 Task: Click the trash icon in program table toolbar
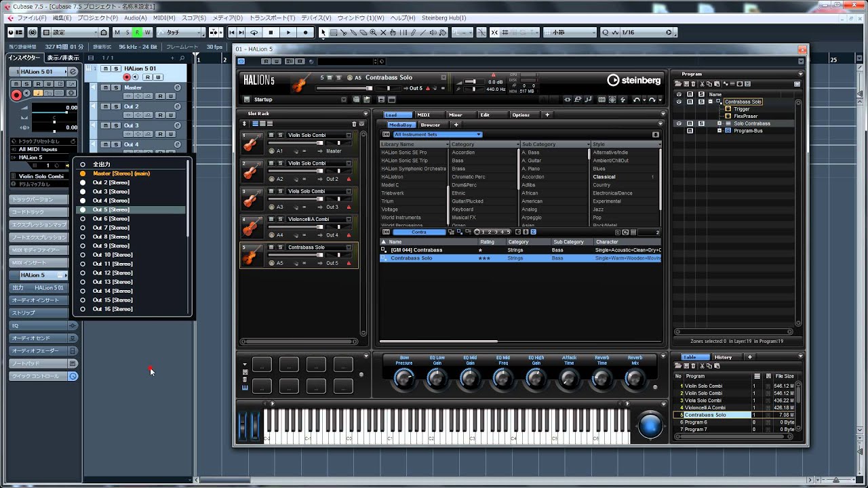point(693,366)
